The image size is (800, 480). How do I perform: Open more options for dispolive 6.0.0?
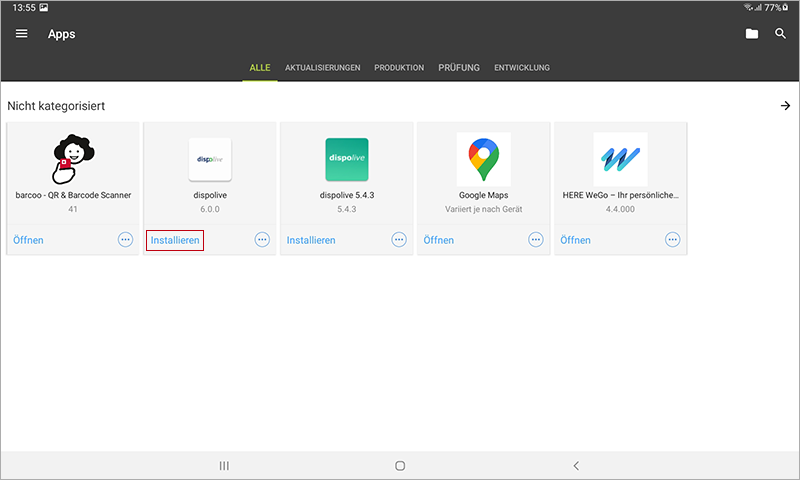[x=262, y=240]
